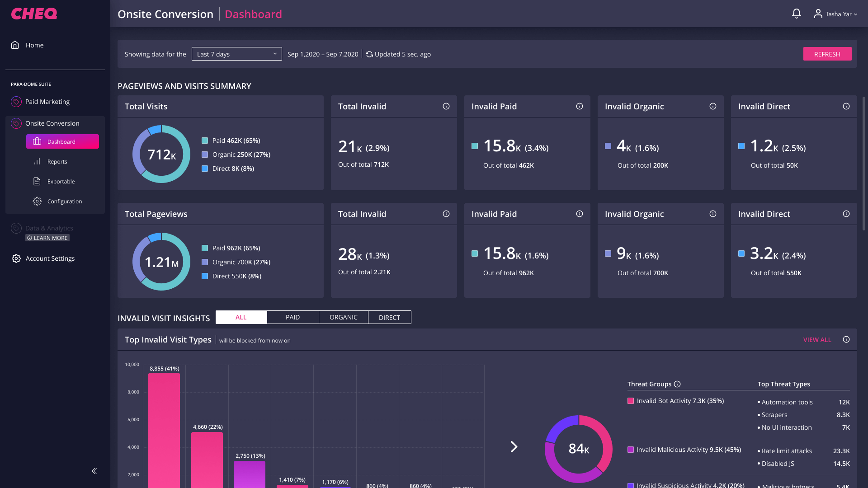Click the 8,855 (41%) bar
Image resolution: width=868 pixels, height=488 pixels.
[164, 430]
